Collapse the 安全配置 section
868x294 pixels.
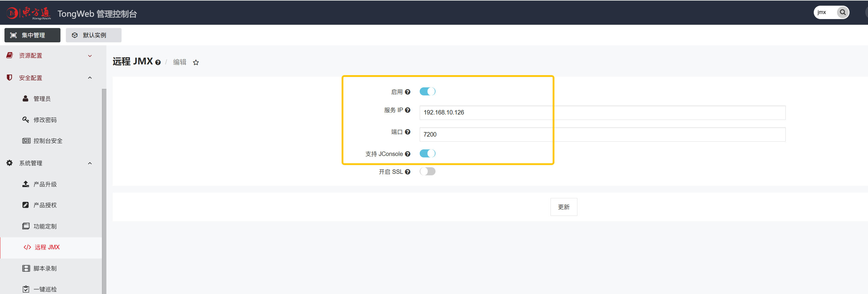pos(90,78)
